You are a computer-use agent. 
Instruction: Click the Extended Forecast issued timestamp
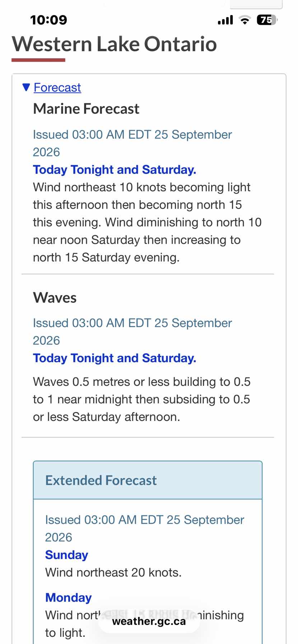coord(145,528)
